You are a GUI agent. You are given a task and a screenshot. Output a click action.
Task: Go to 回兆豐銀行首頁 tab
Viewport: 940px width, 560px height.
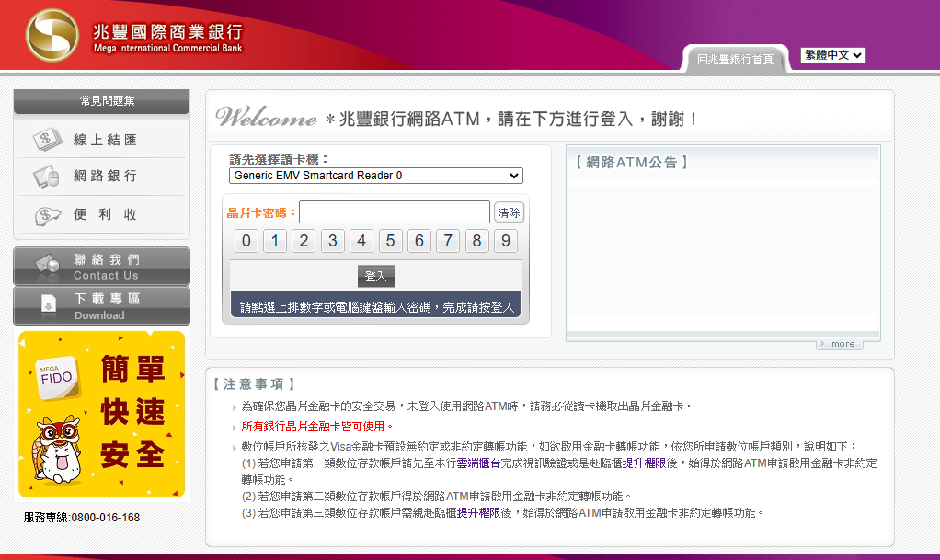[x=735, y=60]
